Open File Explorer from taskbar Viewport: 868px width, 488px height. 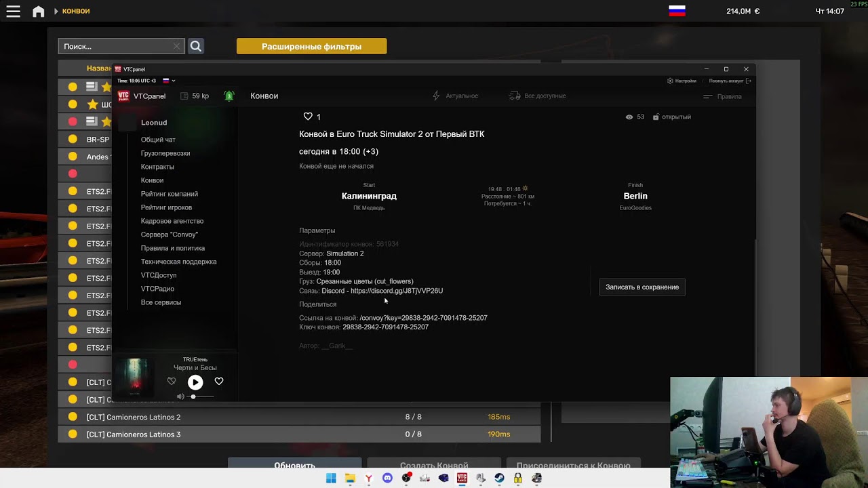[350, 479]
